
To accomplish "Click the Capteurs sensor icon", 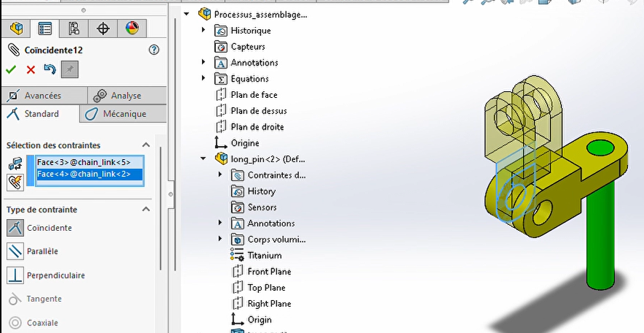I will pyautogui.click(x=221, y=47).
